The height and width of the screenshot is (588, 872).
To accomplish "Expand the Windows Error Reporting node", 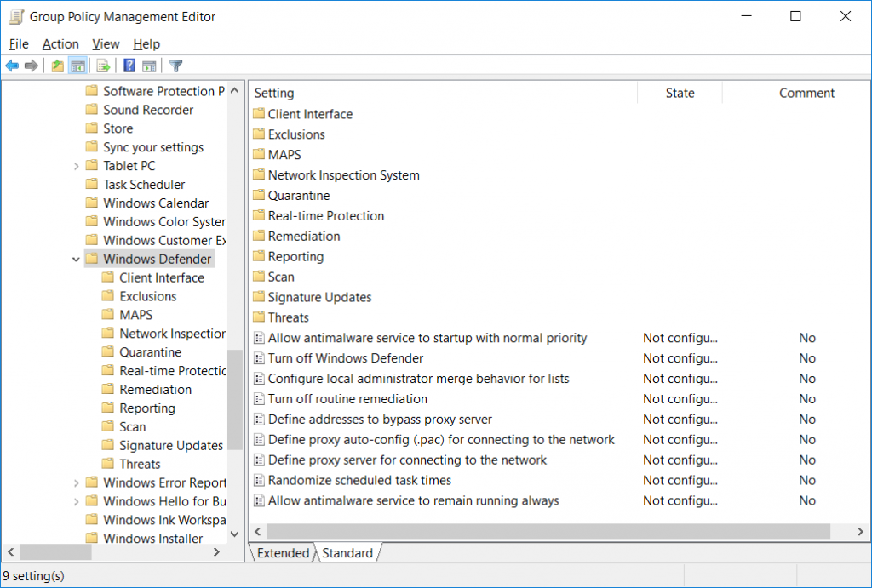I will [x=76, y=482].
